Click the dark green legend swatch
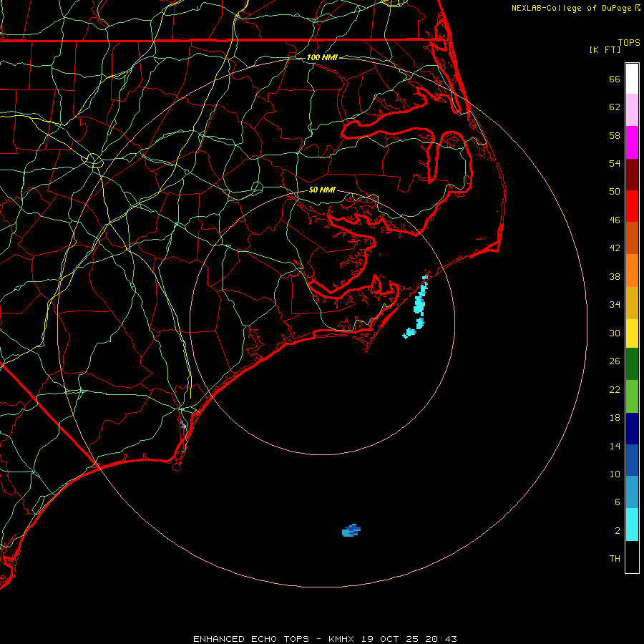This screenshot has height=644, width=644. (x=632, y=364)
